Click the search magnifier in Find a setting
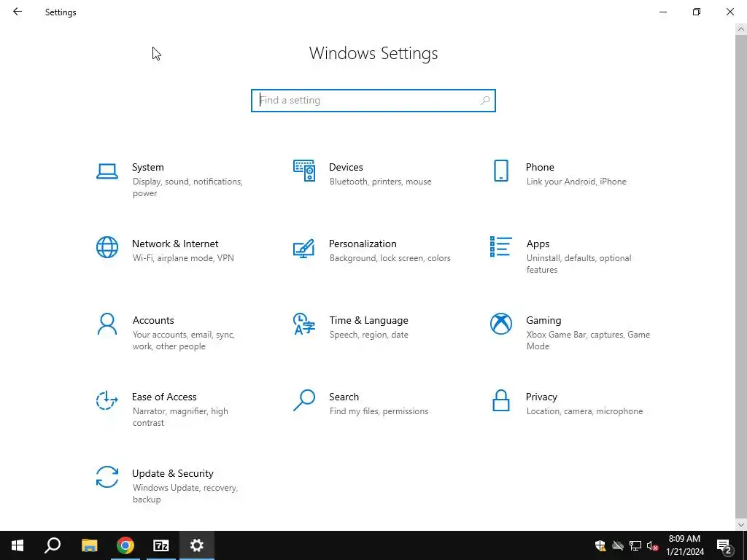This screenshot has width=747, height=560. [485, 101]
